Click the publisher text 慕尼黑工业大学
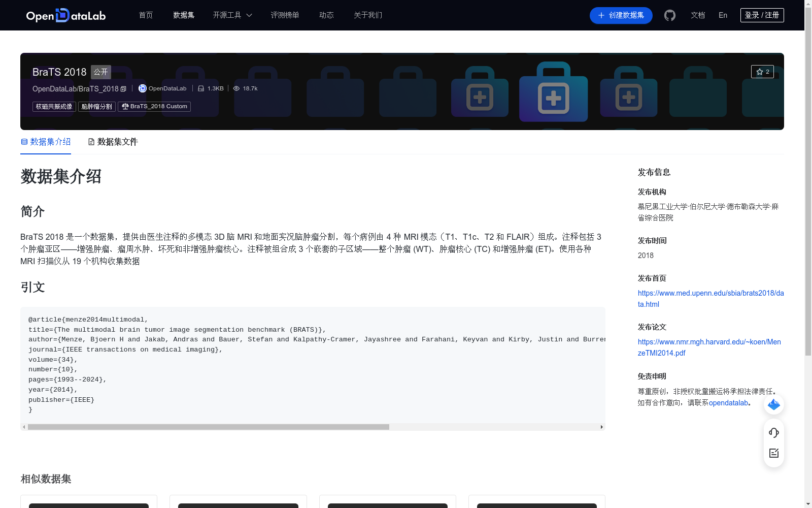This screenshot has height=508, width=812. tap(662, 207)
